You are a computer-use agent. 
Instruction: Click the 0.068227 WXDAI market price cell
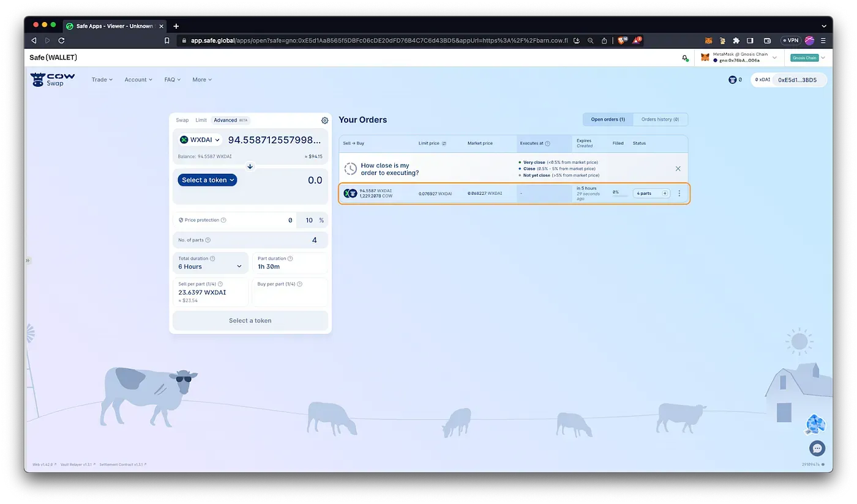(x=485, y=193)
